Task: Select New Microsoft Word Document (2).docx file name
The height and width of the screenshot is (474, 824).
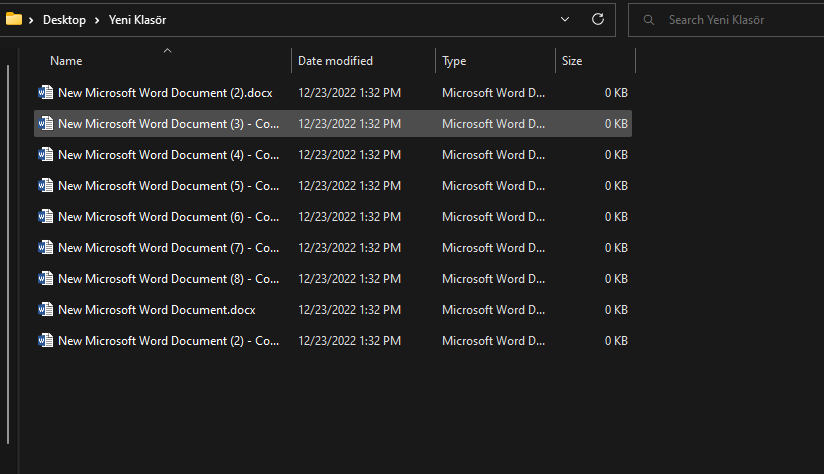Action: pyautogui.click(x=166, y=92)
